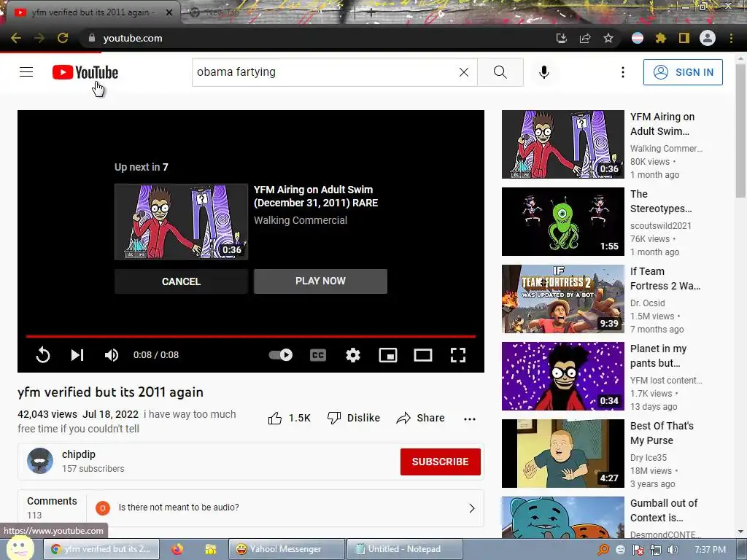The height and width of the screenshot is (560, 747).
Task: Click the Dislike button
Action: tap(354, 418)
